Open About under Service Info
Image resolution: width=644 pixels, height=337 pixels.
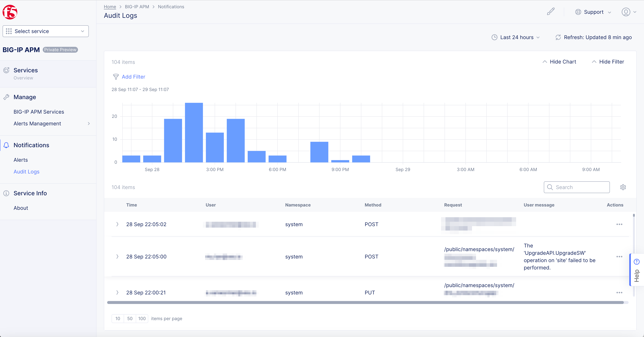(21, 208)
